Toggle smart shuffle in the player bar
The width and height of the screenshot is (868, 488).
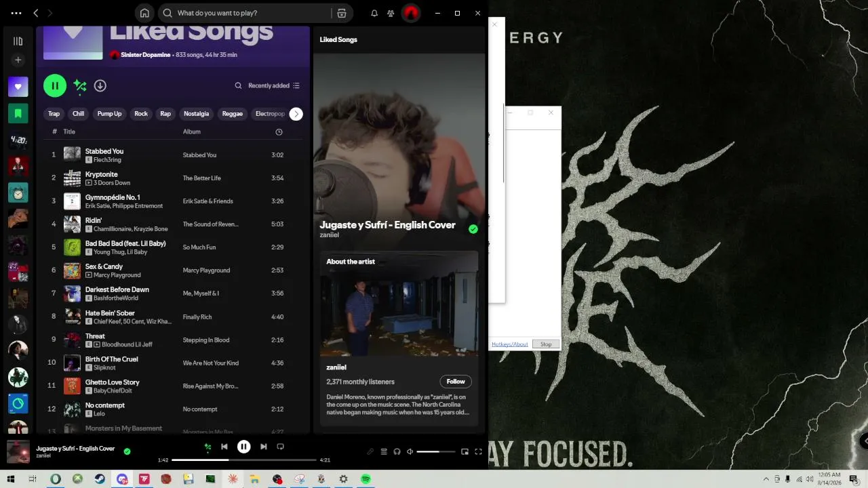(x=208, y=447)
